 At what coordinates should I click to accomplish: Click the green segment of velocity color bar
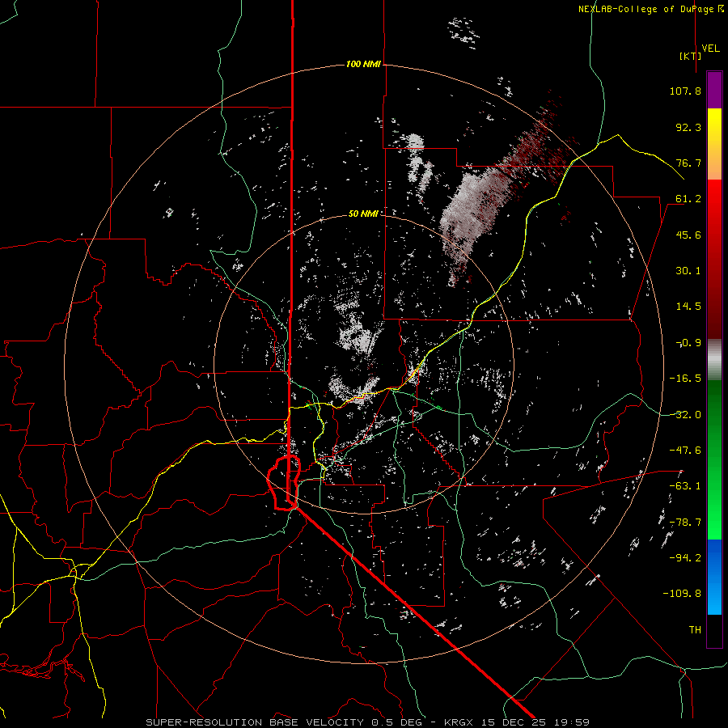click(714, 459)
